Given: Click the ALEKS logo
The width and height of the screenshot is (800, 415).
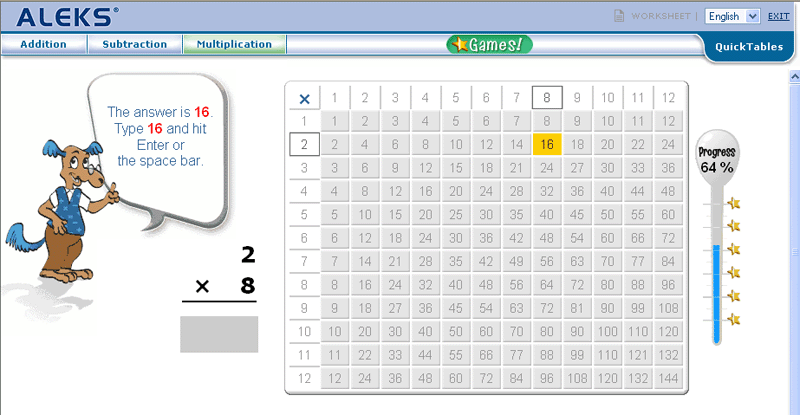Looking at the screenshot, I should click(x=67, y=17).
